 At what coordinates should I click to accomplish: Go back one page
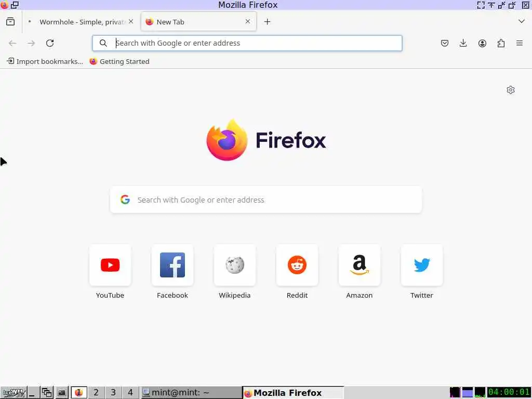click(x=12, y=43)
